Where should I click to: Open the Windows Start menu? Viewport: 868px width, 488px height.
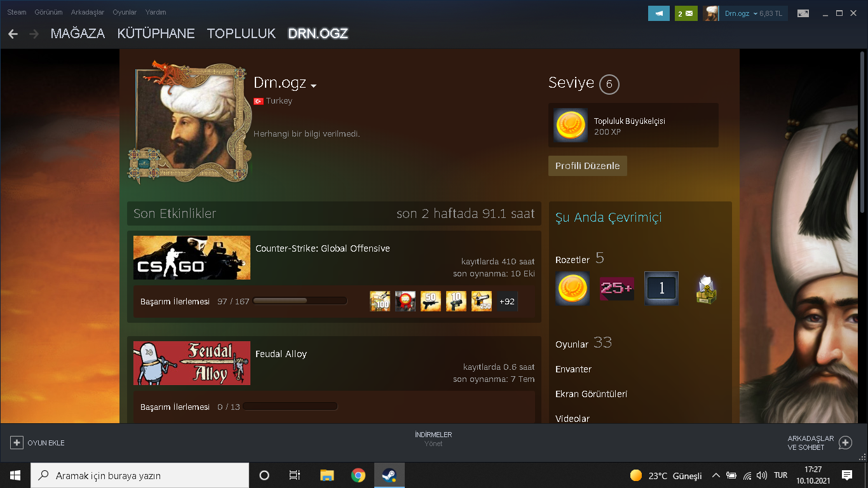tap(15, 475)
